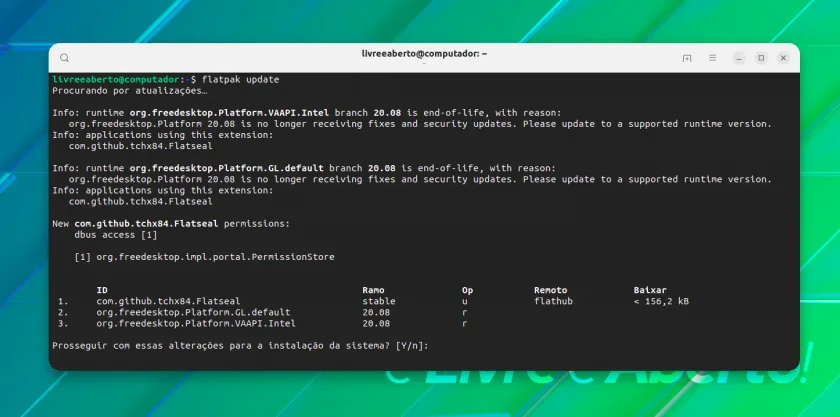840x417 pixels.
Task: Click the '< 156,2 kB' download size
Action: pos(661,301)
